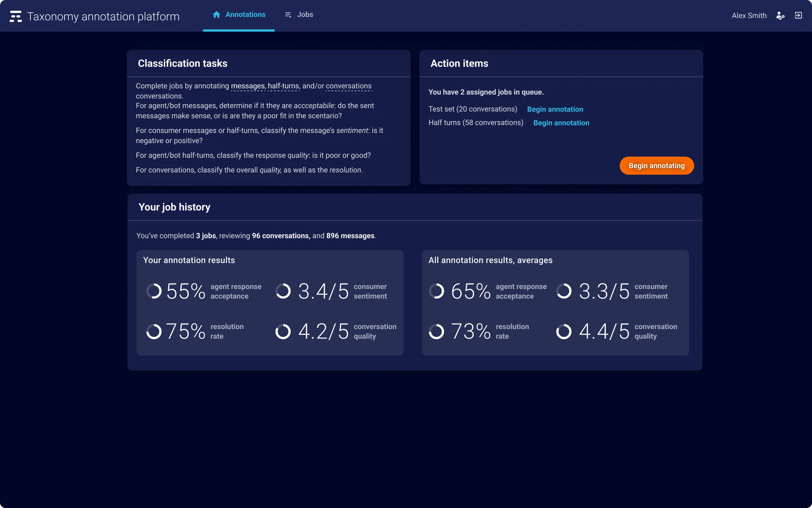This screenshot has height=508, width=812.
Task: Click the average 4.4/5 conversation quality ring
Action: tap(564, 331)
